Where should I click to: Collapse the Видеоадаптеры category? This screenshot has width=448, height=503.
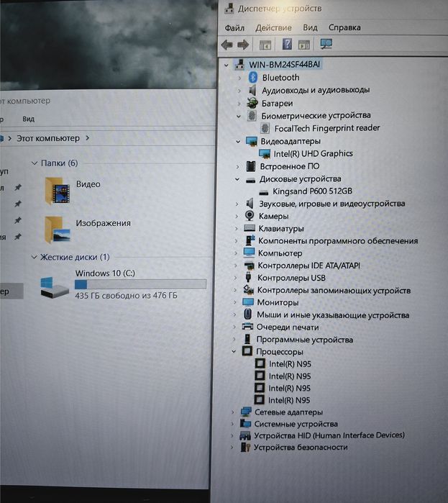pyautogui.click(x=238, y=142)
